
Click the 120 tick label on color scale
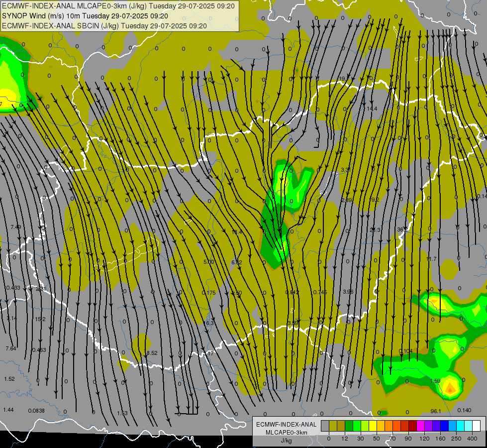[x=424, y=439]
